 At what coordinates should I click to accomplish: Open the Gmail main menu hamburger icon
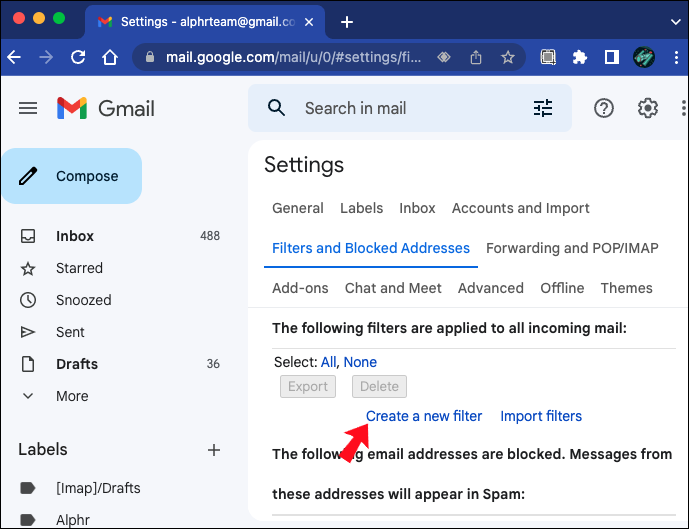[28, 108]
